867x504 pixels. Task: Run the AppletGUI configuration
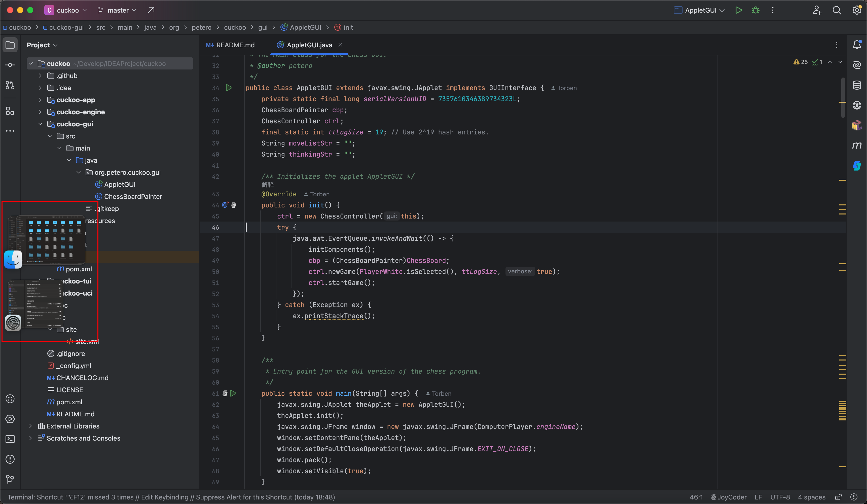(738, 10)
